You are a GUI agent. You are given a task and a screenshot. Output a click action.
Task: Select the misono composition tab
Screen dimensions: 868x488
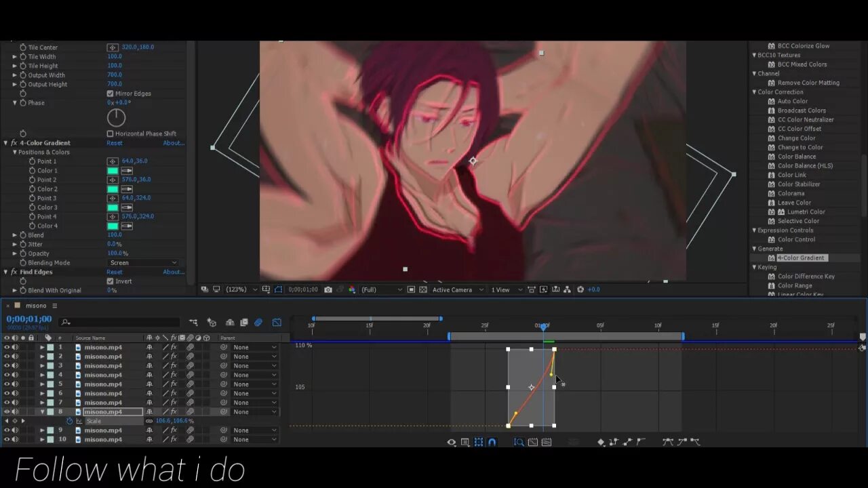click(36, 306)
